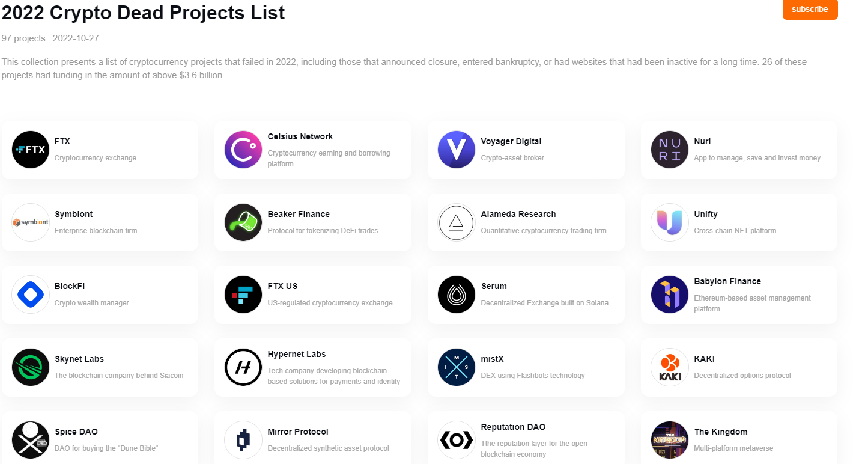This screenshot has height=464, width=868.
Task: Click the Beaker Finance logo icon
Action: (243, 222)
